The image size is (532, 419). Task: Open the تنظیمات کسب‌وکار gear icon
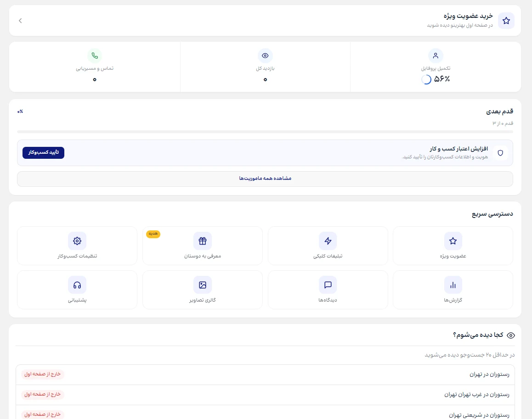[77, 240]
